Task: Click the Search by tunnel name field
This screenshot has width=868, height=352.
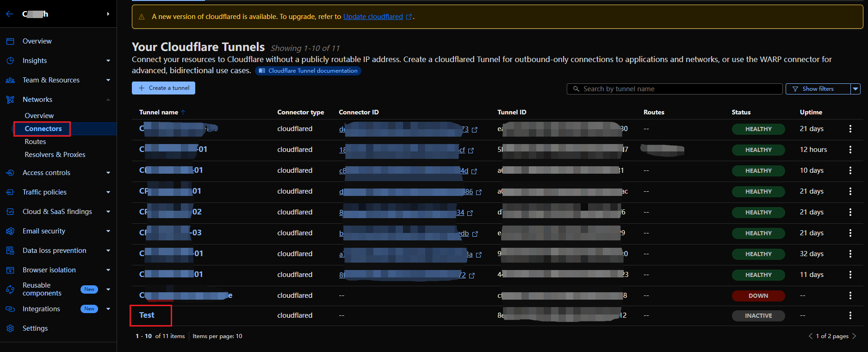Action: point(675,89)
